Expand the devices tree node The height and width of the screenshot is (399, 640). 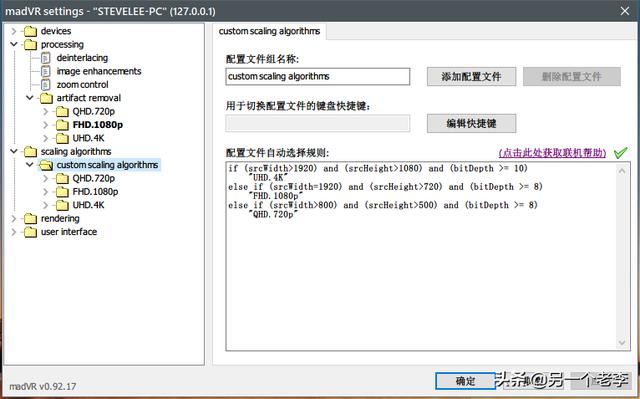click(13, 31)
